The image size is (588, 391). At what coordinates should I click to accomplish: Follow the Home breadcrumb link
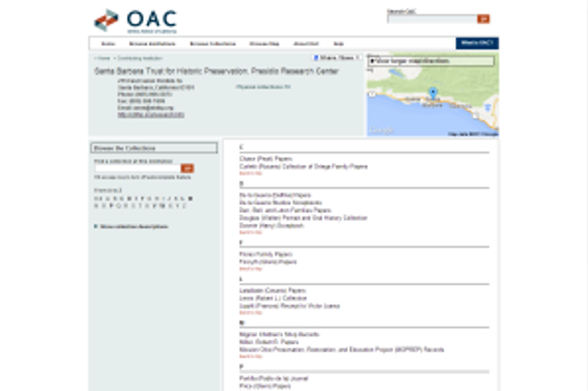[x=104, y=58]
